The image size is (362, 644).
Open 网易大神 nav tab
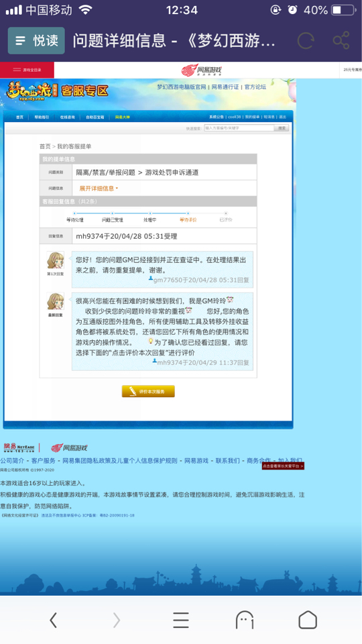[122, 117]
